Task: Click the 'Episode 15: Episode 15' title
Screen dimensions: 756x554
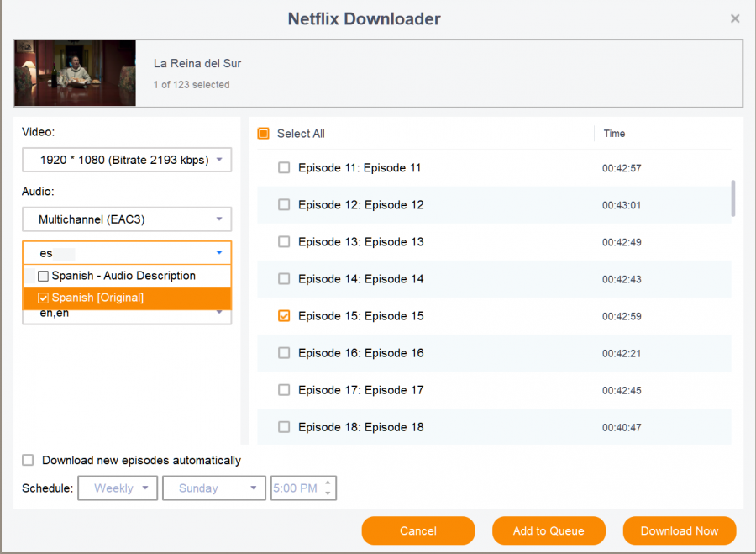Action: tap(361, 316)
